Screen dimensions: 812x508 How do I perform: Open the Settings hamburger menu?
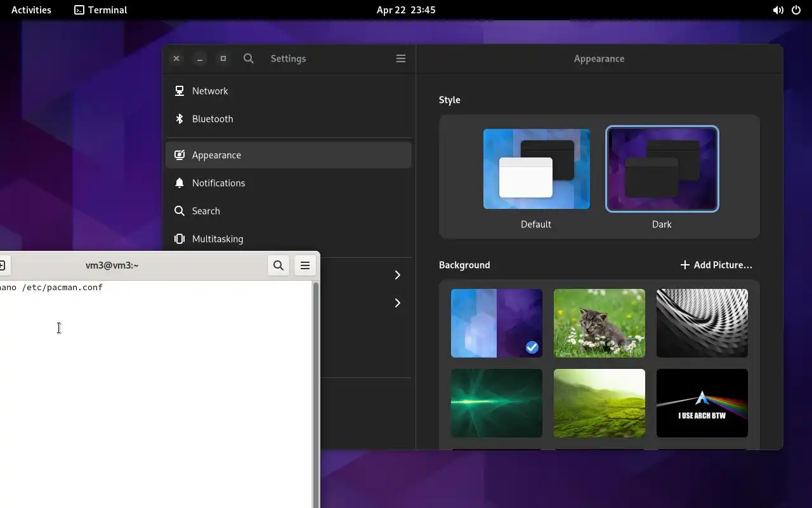click(x=401, y=58)
